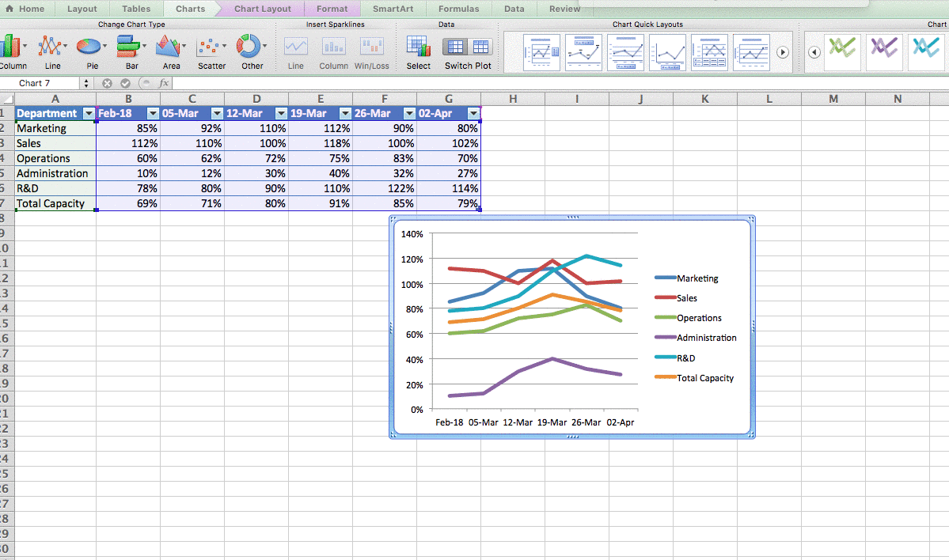Screen dimensions: 949x560
Task: Open the Formulas tab
Action: coord(458,9)
